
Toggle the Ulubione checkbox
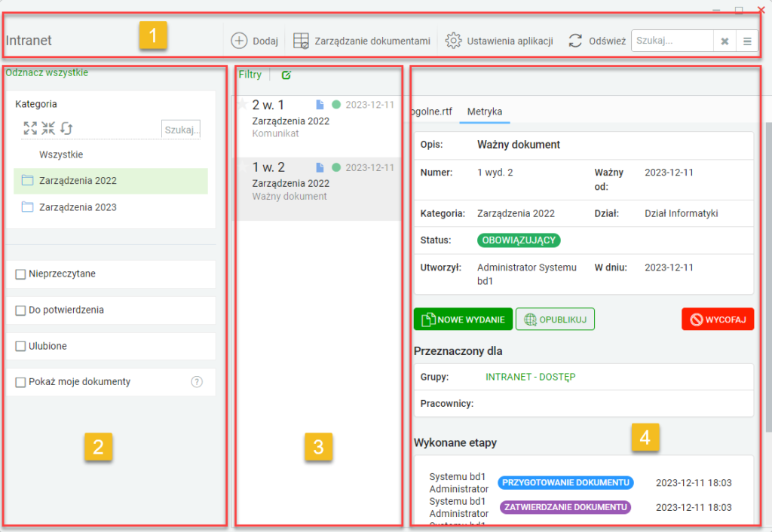20,347
